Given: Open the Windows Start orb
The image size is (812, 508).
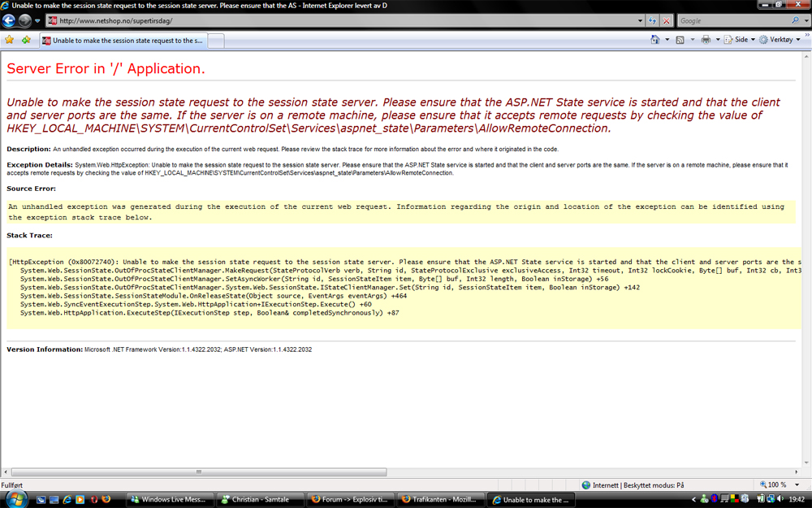Looking at the screenshot, I should (x=15, y=499).
